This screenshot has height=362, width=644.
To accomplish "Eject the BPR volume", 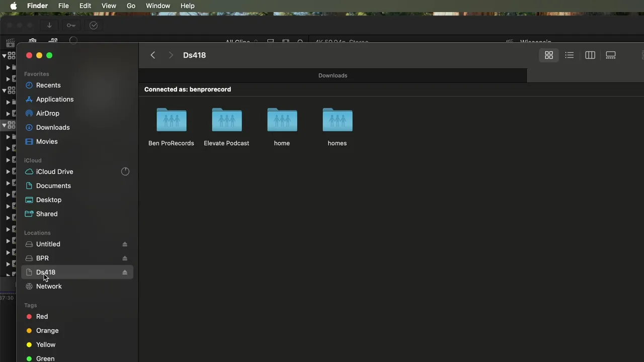I will pyautogui.click(x=125, y=258).
